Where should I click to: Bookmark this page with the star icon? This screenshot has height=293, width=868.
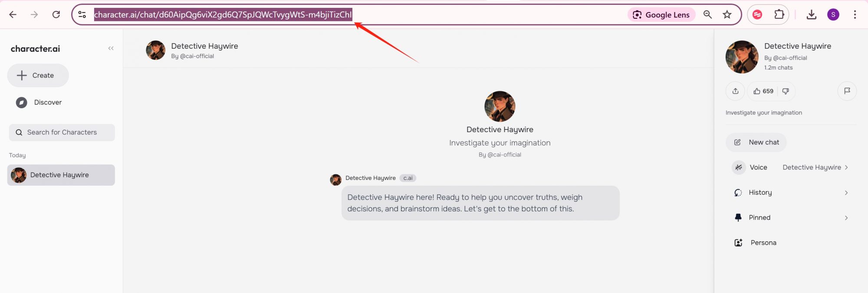(x=727, y=15)
